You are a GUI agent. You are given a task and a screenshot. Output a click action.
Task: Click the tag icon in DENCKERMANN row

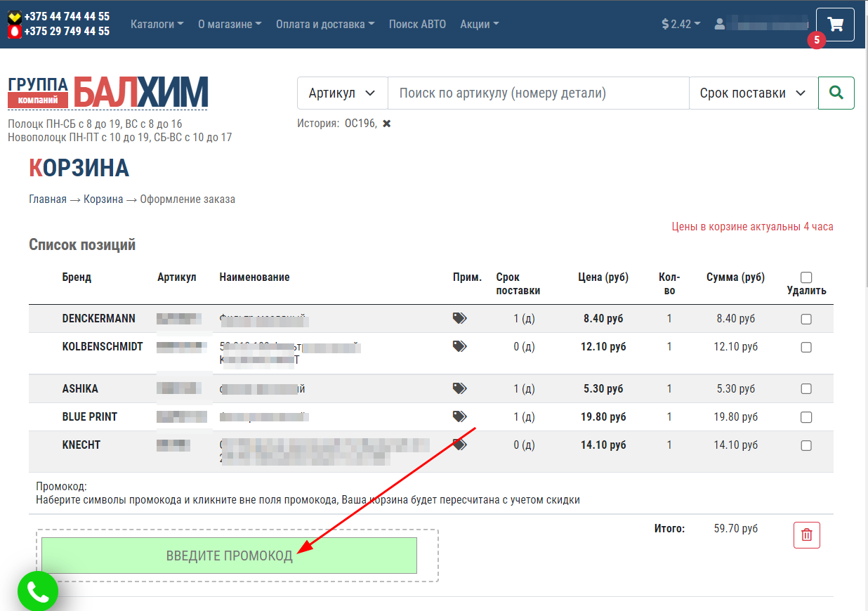click(x=459, y=318)
